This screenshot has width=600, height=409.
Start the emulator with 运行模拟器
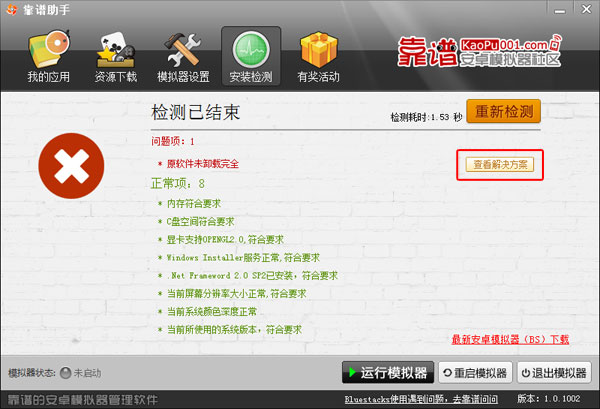[388, 372]
